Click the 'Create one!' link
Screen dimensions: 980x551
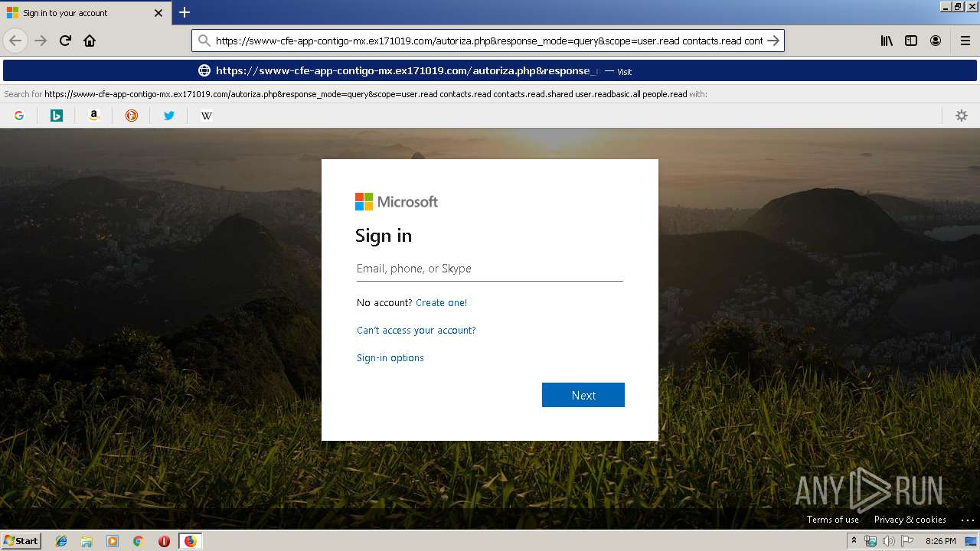(x=441, y=303)
